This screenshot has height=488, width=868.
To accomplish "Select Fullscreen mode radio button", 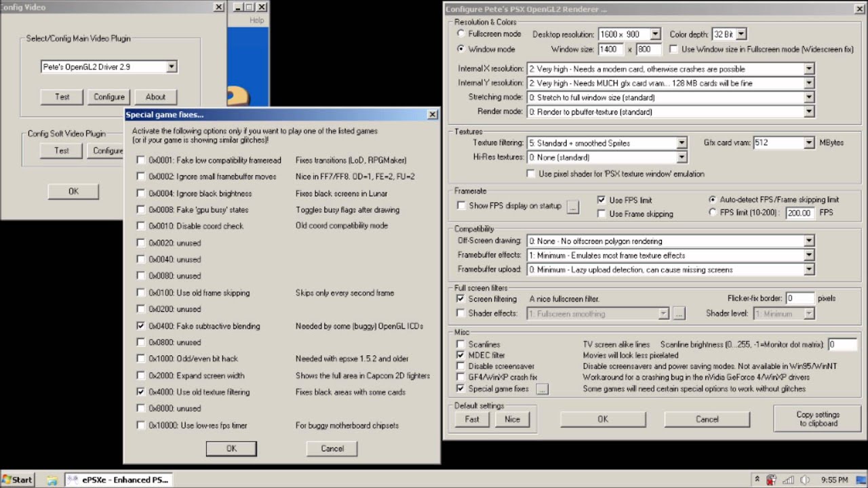I will coord(461,34).
